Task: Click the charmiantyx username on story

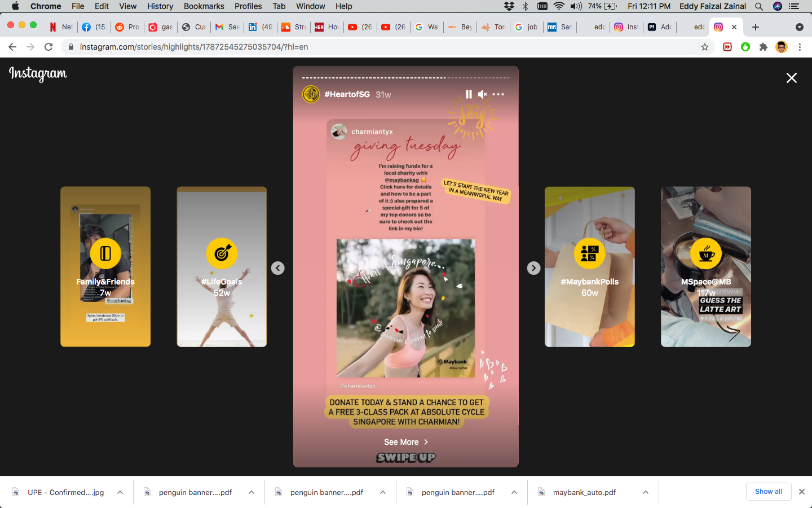Action: point(372,132)
